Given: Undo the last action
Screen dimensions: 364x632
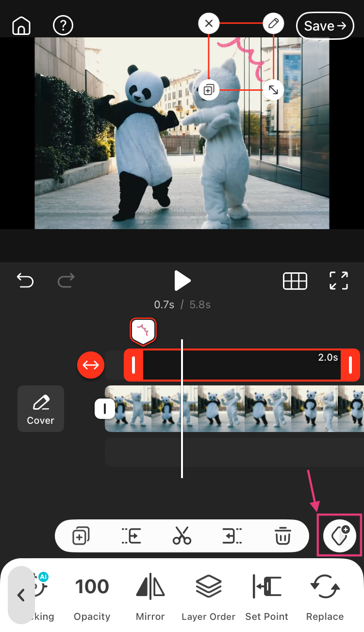Looking at the screenshot, I should tap(25, 280).
